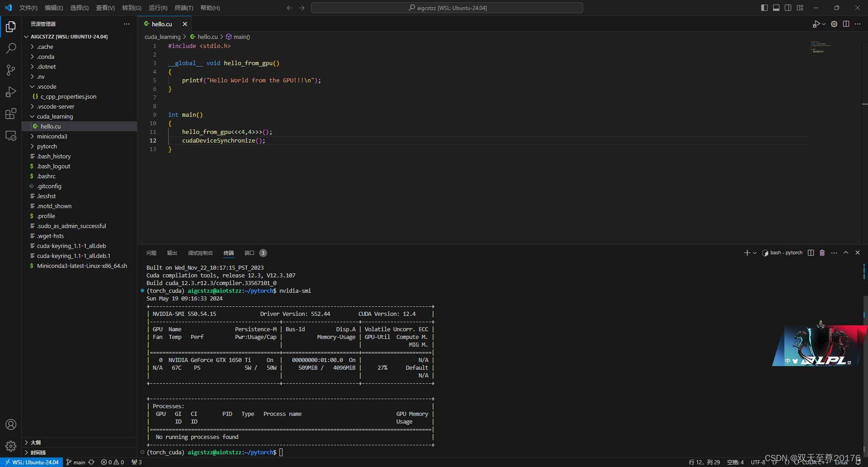Open the 终端 menu

pyautogui.click(x=184, y=8)
